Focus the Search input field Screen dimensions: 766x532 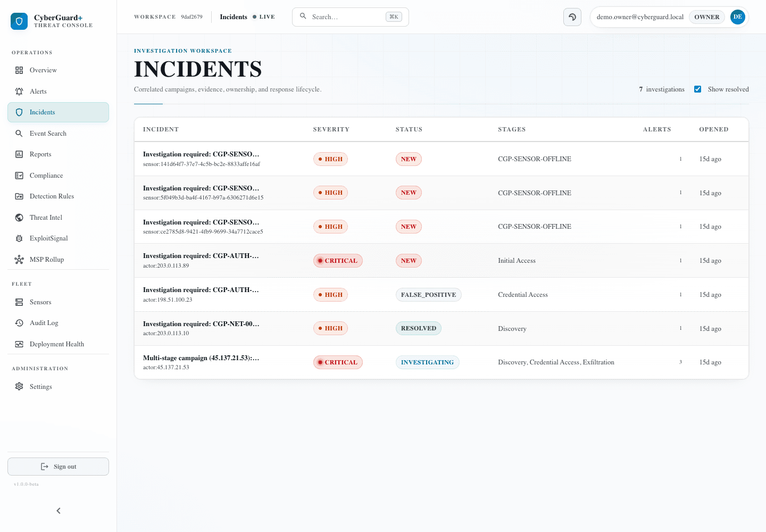[351, 17]
